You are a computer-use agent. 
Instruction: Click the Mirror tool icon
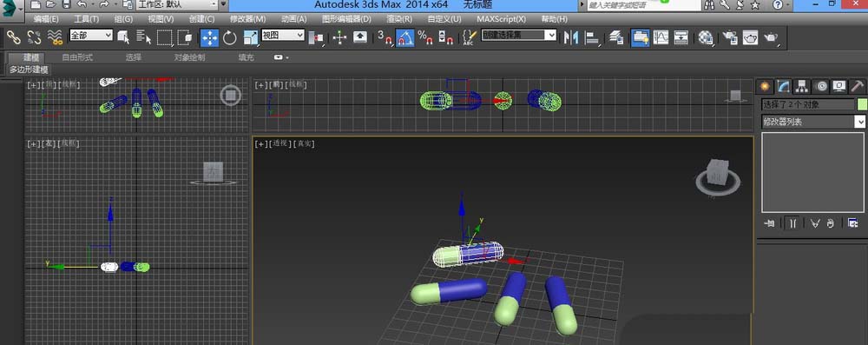(x=571, y=37)
